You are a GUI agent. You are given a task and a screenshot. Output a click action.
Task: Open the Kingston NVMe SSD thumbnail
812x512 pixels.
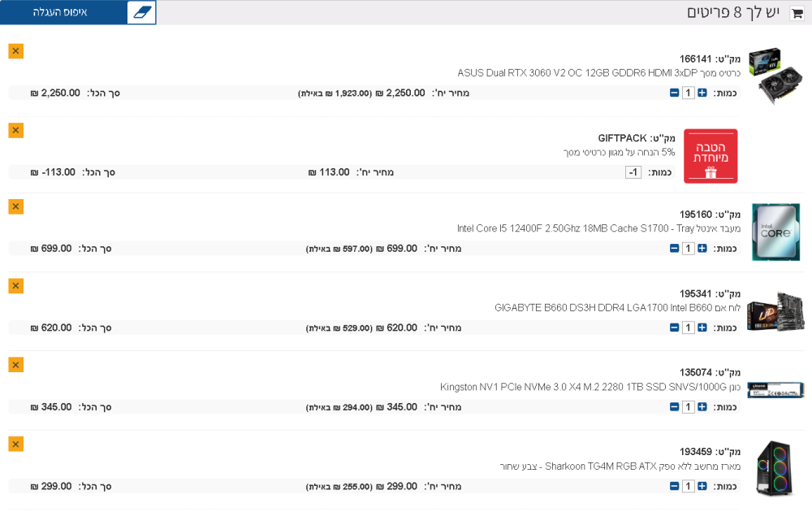tap(775, 390)
